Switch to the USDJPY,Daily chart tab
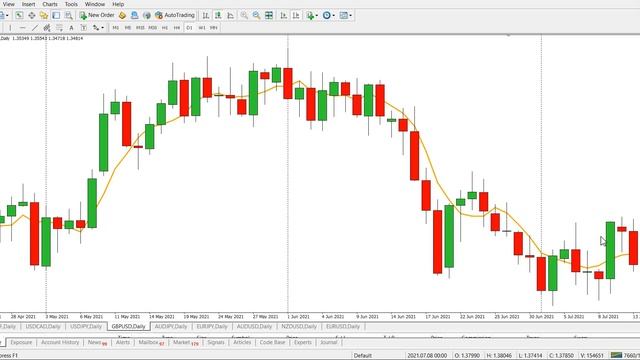The height and width of the screenshot is (360, 640). pyautogui.click(x=86, y=327)
